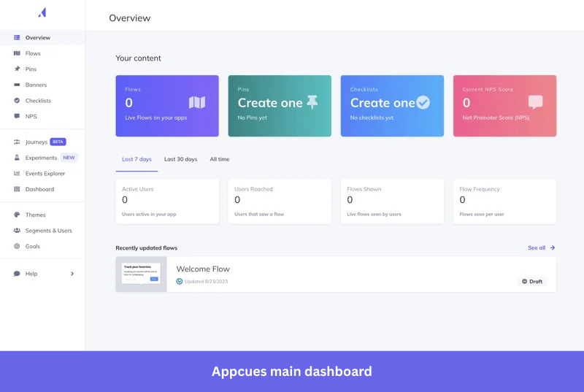Image resolution: width=584 pixels, height=392 pixels.
Task: Expand the Help menu chevron
Action: pyautogui.click(x=72, y=274)
